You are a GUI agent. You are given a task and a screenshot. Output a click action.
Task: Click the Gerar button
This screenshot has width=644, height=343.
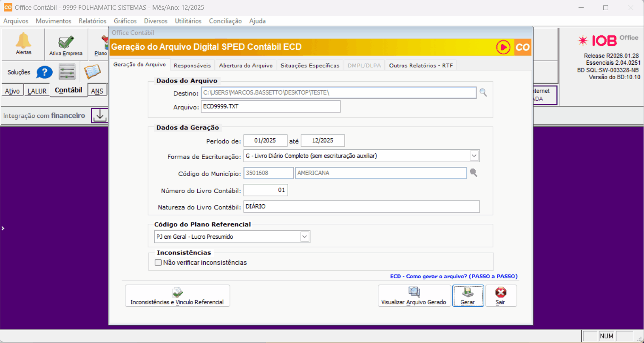(x=468, y=296)
